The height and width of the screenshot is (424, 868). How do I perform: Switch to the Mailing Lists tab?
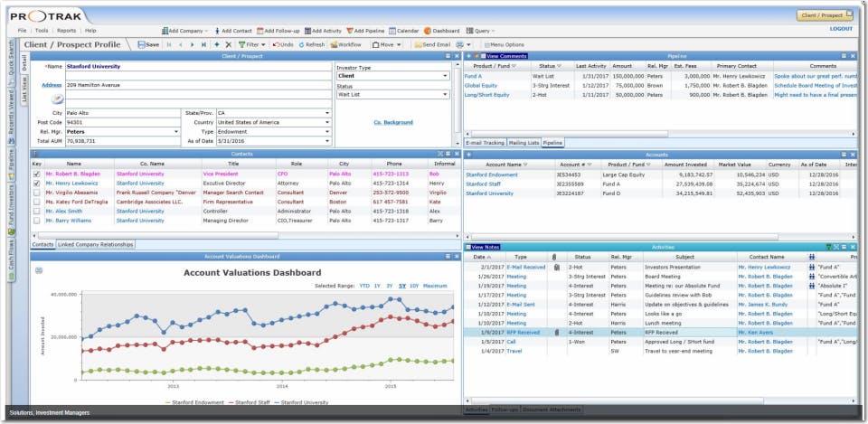tap(524, 143)
